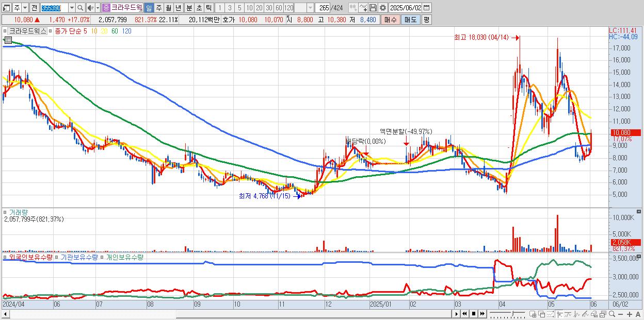Click the date field 2025/06/02
The width and height of the screenshot is (644, 320).
tap(405, 8)
